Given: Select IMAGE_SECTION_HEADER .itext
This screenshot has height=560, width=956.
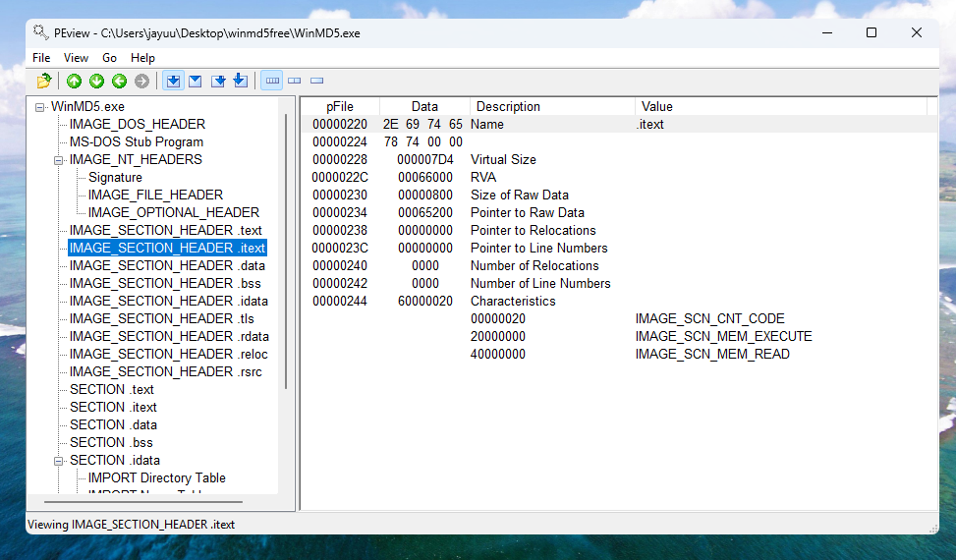Looking at the screenshot, I should click(x=167, y=248).
